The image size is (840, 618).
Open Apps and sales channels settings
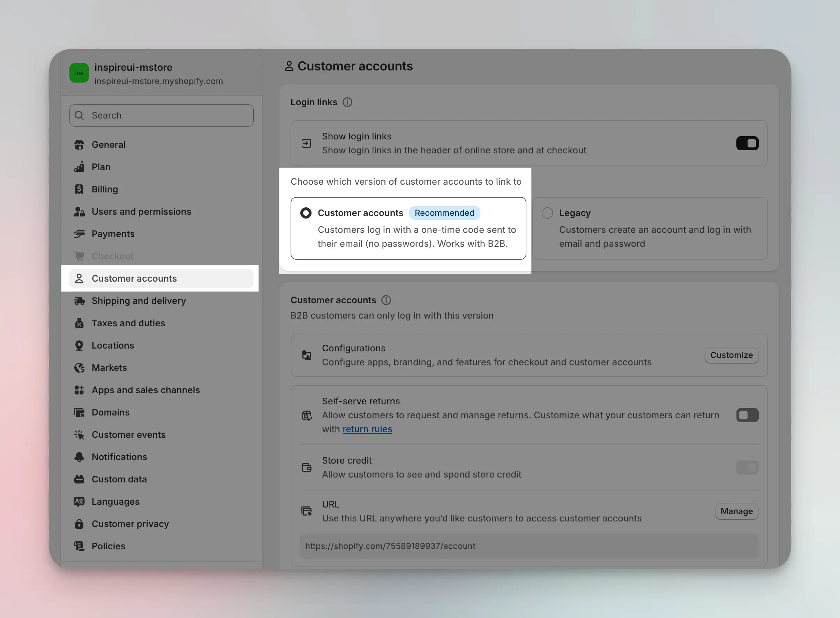tap(145, 390)
